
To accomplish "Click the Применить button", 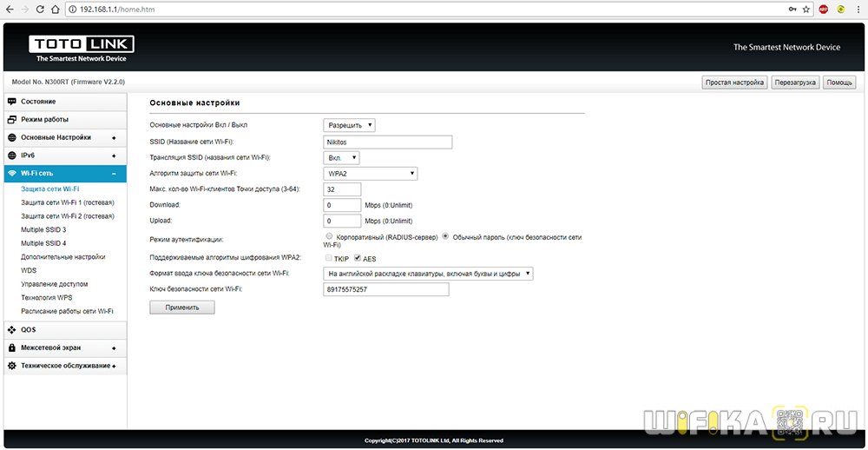I will [x=182, y=307].
